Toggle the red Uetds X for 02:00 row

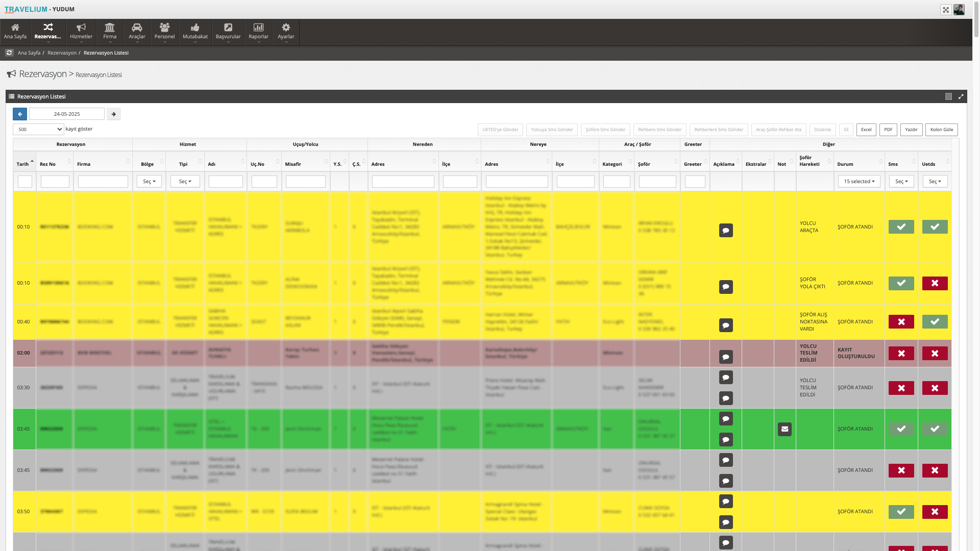(x=935, y=354)
